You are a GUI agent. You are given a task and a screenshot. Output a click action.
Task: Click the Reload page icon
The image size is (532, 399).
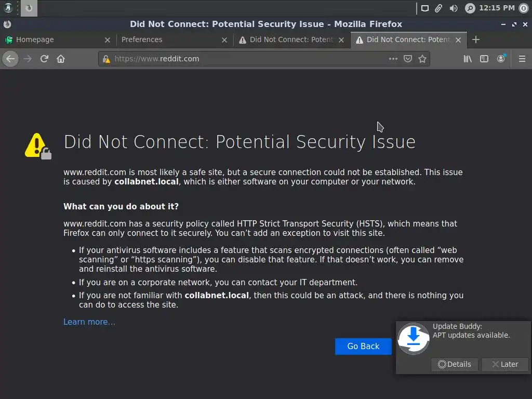[44, 59]
